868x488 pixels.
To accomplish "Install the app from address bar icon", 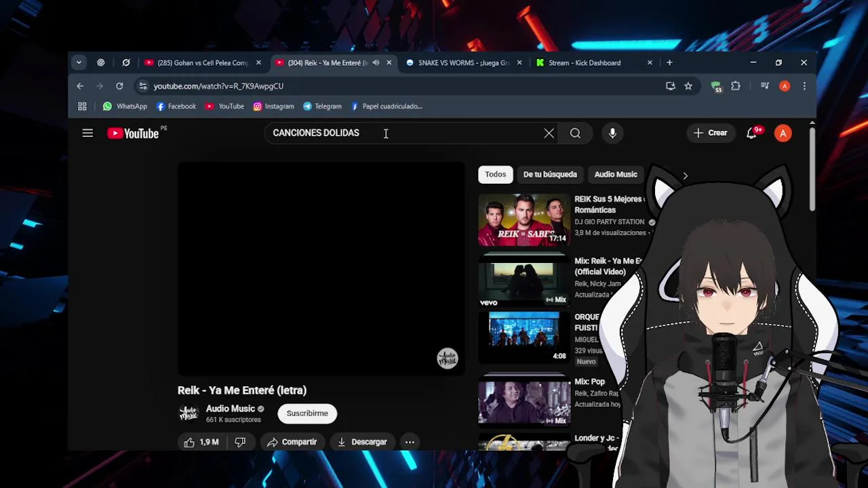I will [x=671, y=86].
